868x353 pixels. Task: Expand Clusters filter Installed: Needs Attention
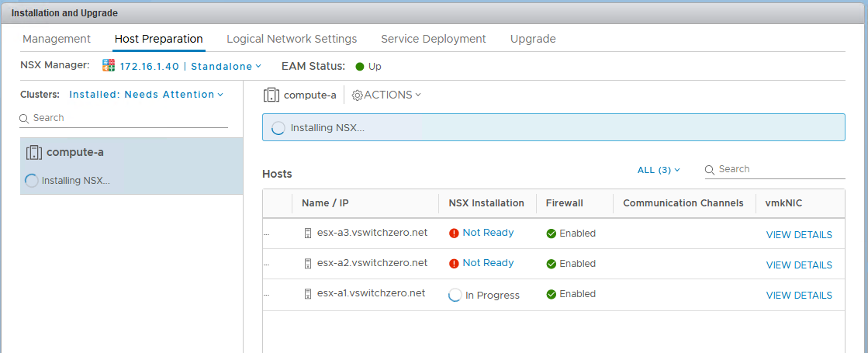146,95
